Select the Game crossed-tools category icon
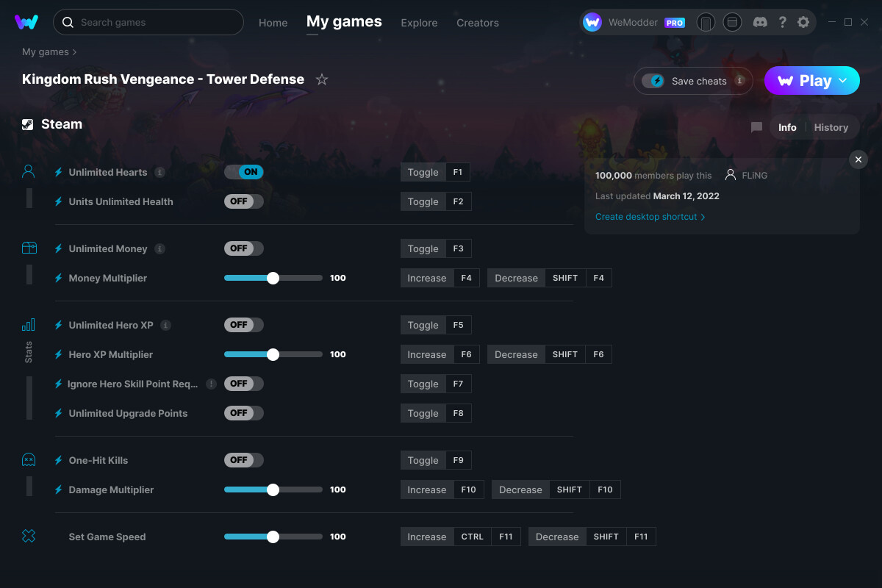 tap(29, 537)
